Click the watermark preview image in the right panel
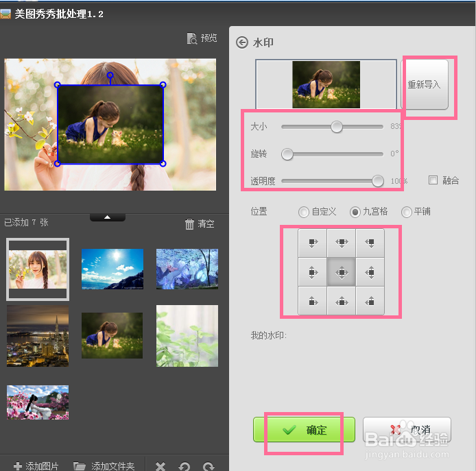The width and height of the screenshot is (476, 471). click(x=326, y=84)
